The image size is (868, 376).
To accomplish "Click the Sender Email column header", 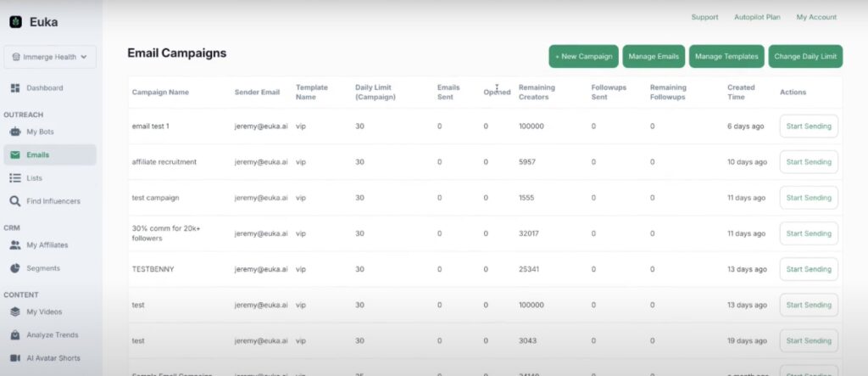I will (x=257, y=92).
